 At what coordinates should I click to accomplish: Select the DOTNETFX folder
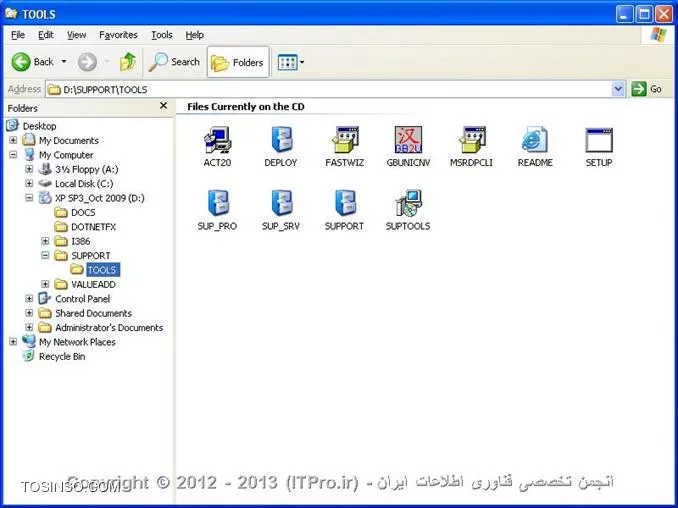(93, 227)
